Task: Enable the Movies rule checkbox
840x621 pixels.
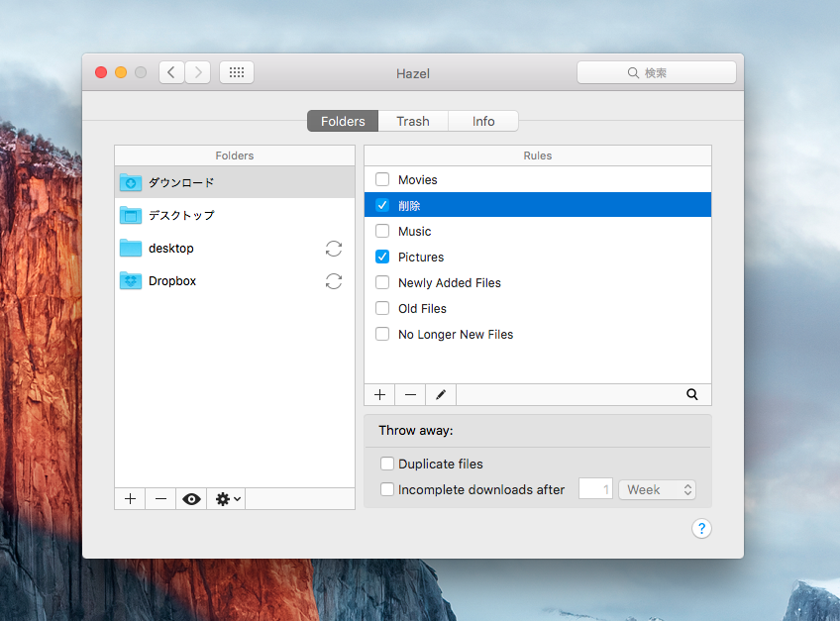Action: [382, 180]
